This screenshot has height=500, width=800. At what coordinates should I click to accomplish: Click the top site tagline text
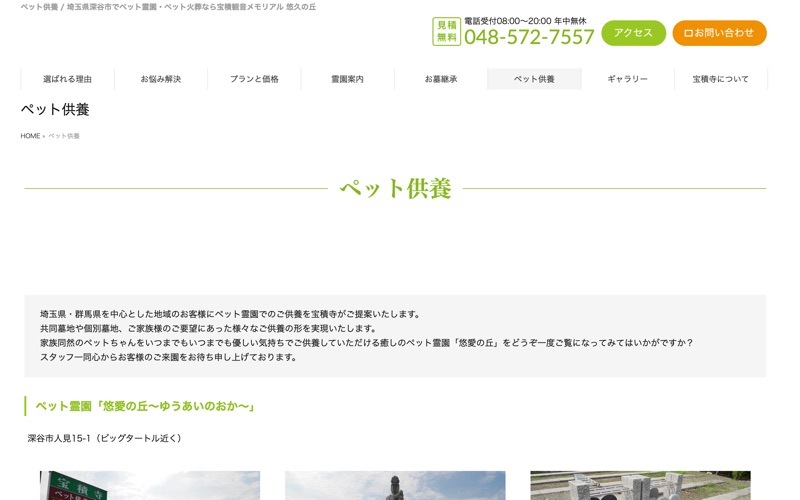click(x=168, y=7)
